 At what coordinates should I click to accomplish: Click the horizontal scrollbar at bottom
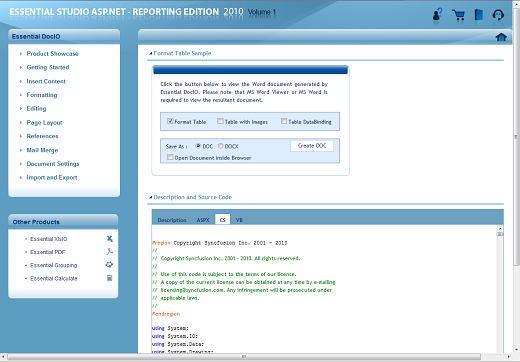[244, 357]
